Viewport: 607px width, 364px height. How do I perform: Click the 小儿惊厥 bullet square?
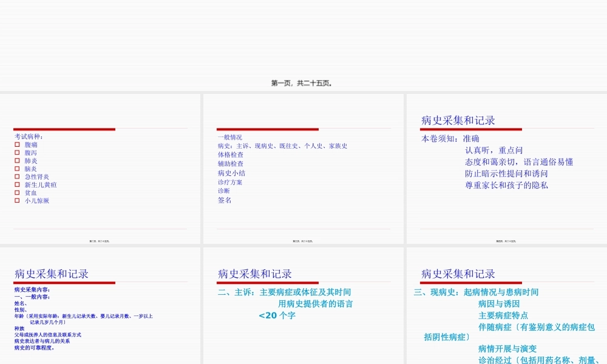tap(16, 200)
